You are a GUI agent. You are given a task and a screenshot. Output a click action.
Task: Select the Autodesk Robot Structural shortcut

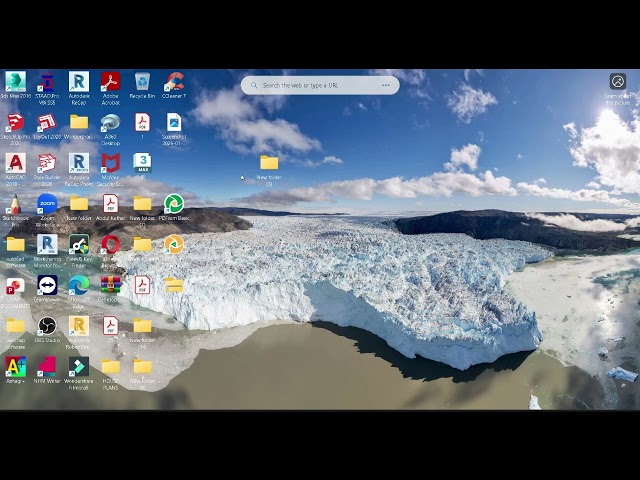[79, 326]
